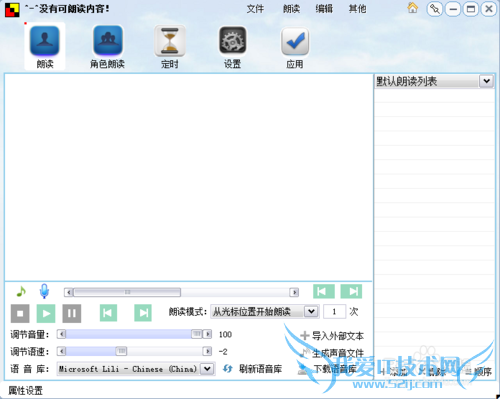Click the repeat count field
The height and width of the screenshot is (399, 500).
tap(334, 312)
